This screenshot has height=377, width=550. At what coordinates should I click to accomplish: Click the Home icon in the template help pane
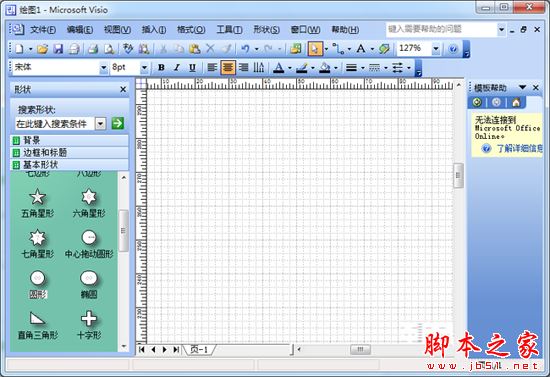coord(516,102)
